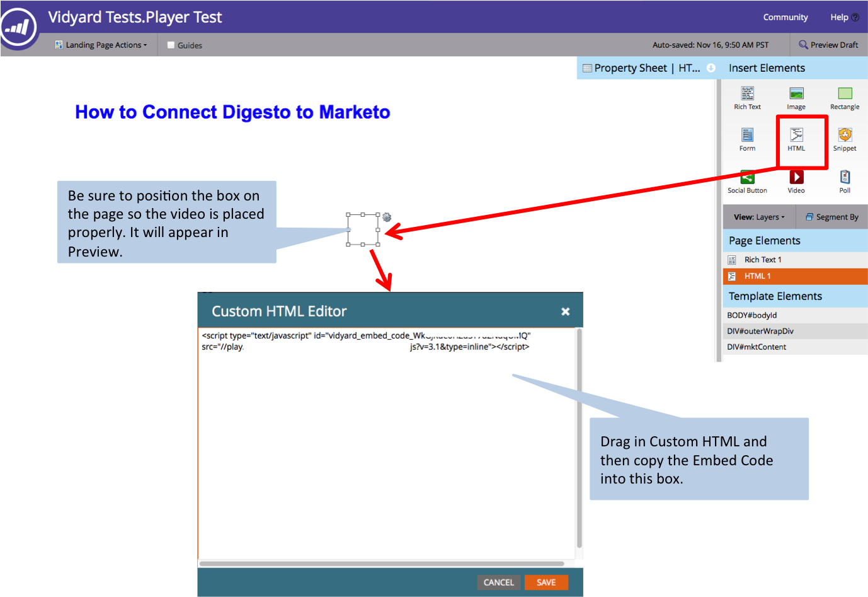Click the Page Elements section header
The image size is (868, 597).
coord(796,241)
